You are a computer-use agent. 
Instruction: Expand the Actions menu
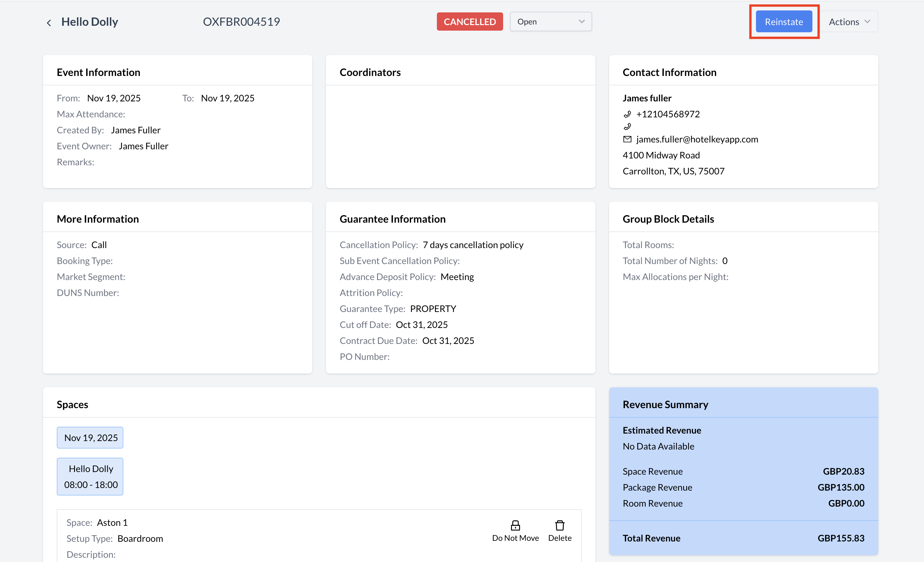tap(849, 22)
